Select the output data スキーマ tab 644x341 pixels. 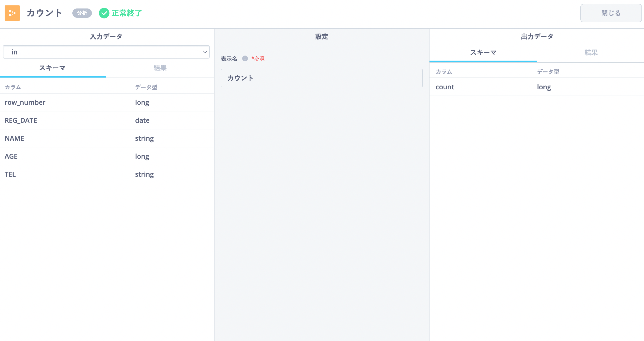(483, 53)
